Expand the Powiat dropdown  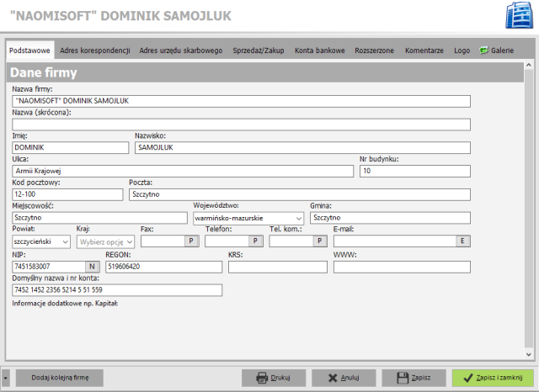click(66, 242)
